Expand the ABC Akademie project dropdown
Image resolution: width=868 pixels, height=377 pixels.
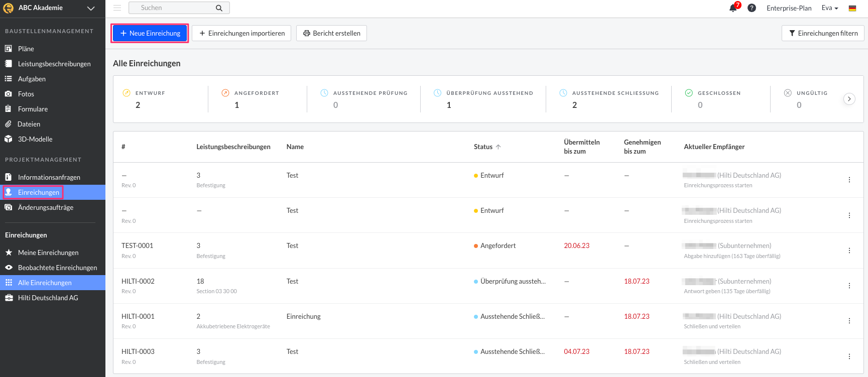pyautogui.click(x=91, y=8)
